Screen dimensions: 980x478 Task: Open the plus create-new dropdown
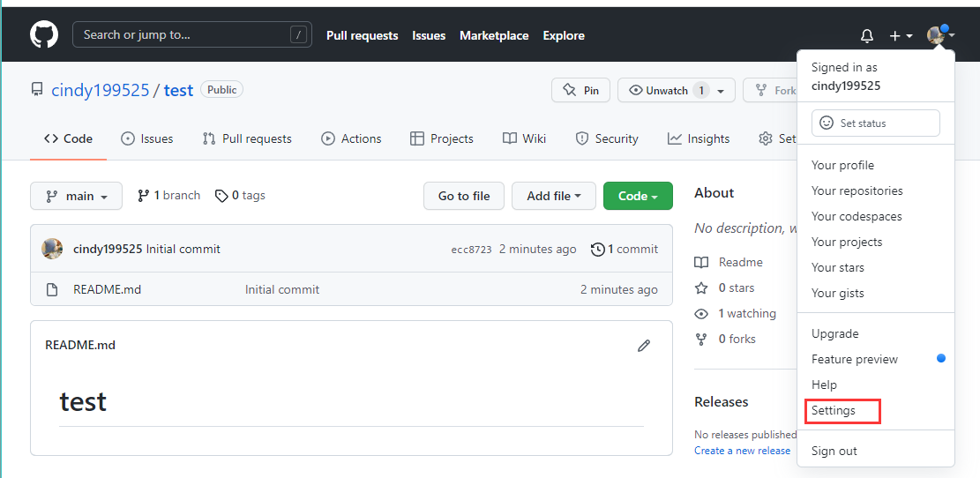(x=901, y=36)
